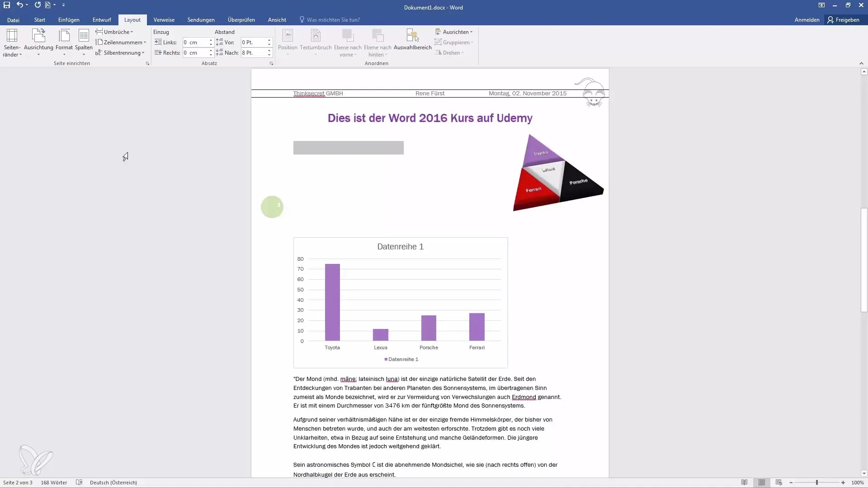Click the mouse logo image in header
868x488 pixels.
(591, 92)
